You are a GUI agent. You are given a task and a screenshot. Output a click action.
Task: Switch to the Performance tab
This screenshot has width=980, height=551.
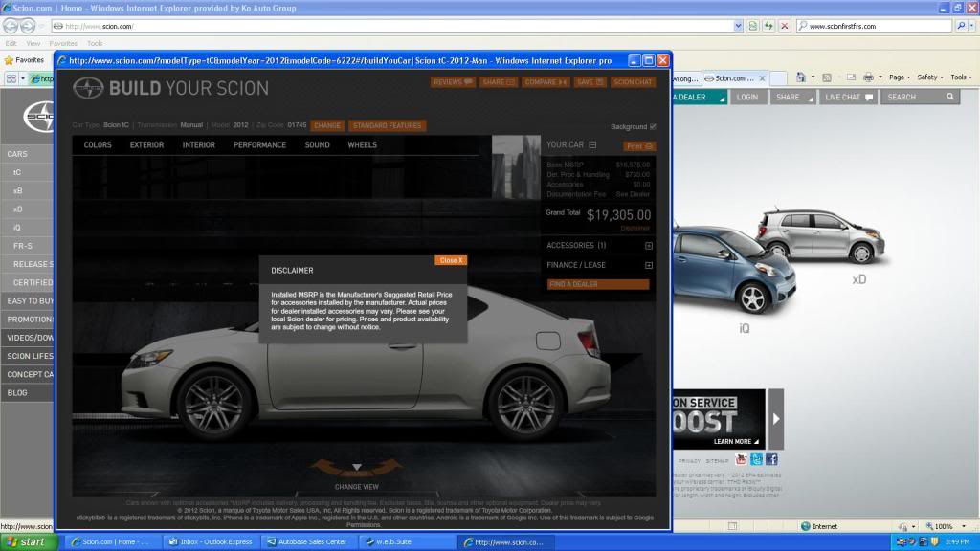[x=259, y=145]
